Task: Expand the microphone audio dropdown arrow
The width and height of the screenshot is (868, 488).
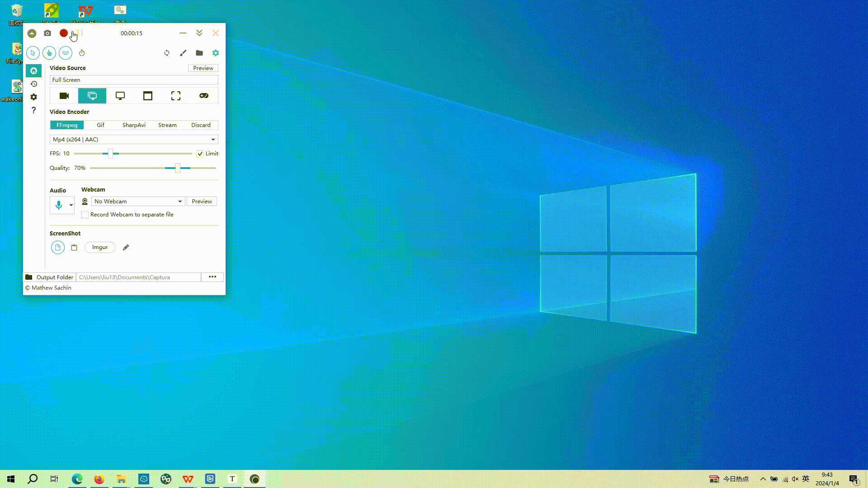Action: coord(71,205)
